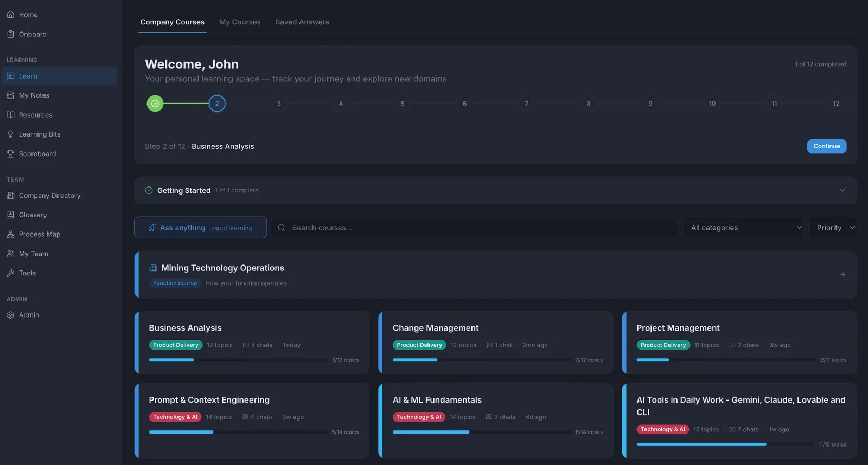868x465 pixels.
Task: Click the '1 of 12 completed' text
Action: pos(820,64)
